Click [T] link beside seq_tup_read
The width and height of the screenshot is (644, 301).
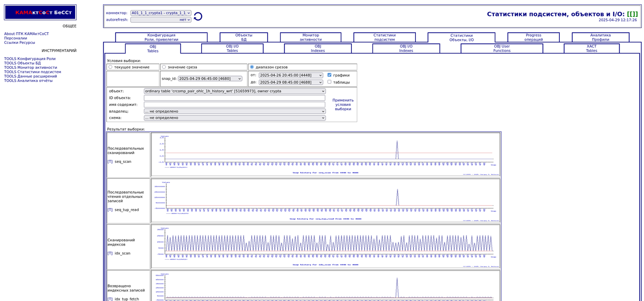coord(110,210)
